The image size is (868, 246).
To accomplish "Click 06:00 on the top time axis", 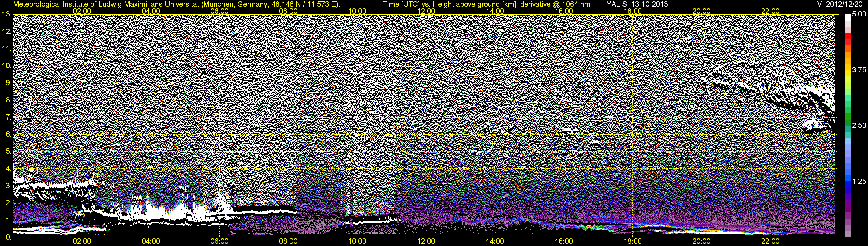I will (x=219, y=11).
